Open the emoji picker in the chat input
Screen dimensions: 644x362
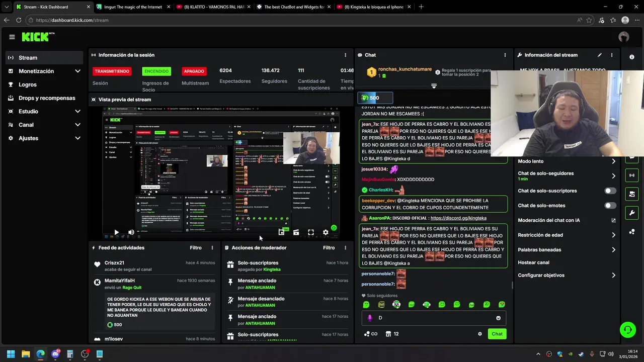tap(499, 318)
